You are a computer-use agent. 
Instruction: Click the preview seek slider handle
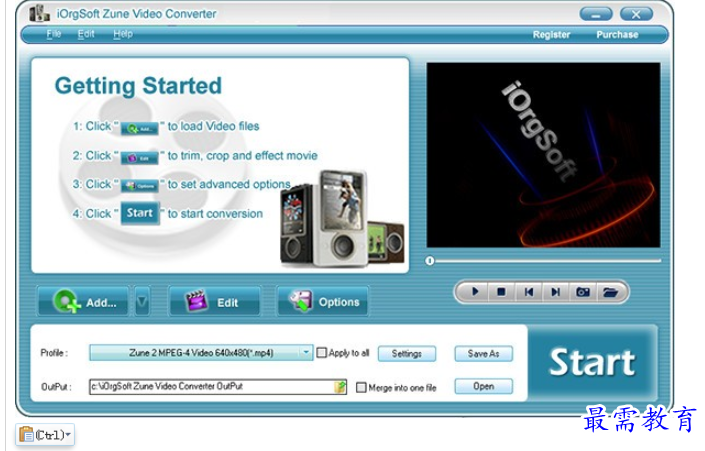click(x=430, y=261)
